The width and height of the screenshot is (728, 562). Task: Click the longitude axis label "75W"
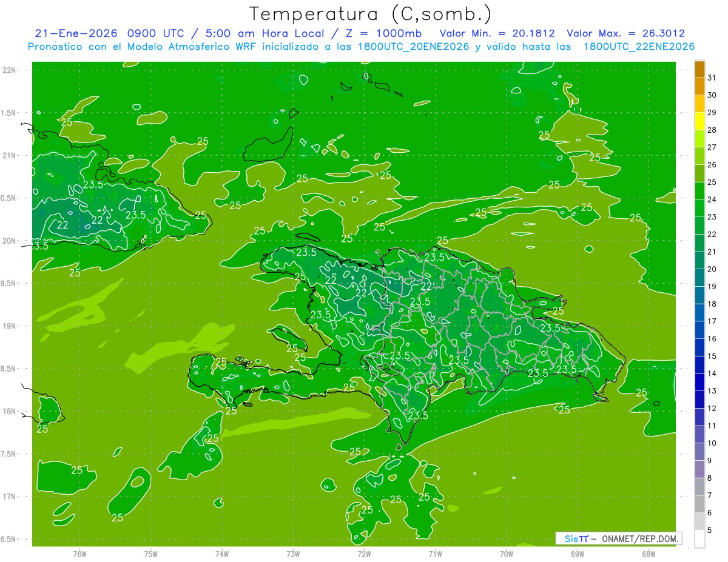151,554
